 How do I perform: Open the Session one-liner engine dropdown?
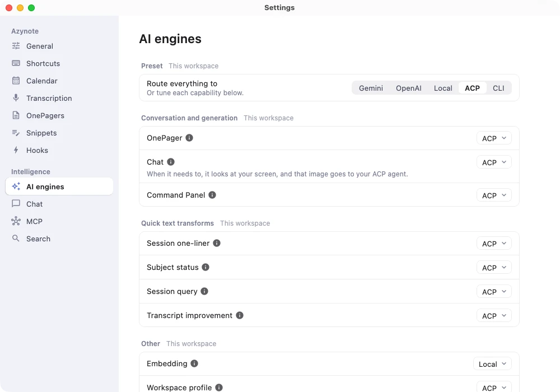point(494,244)
